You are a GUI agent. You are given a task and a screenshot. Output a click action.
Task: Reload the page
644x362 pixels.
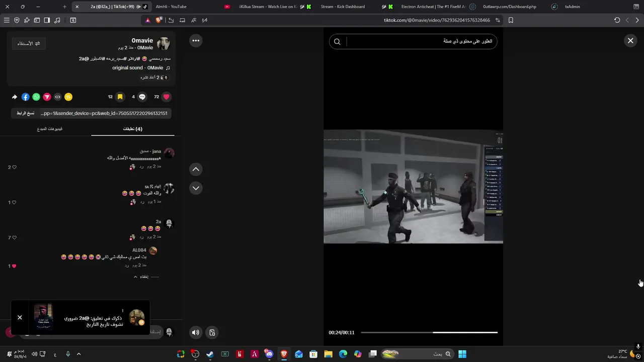click(617, 20)
